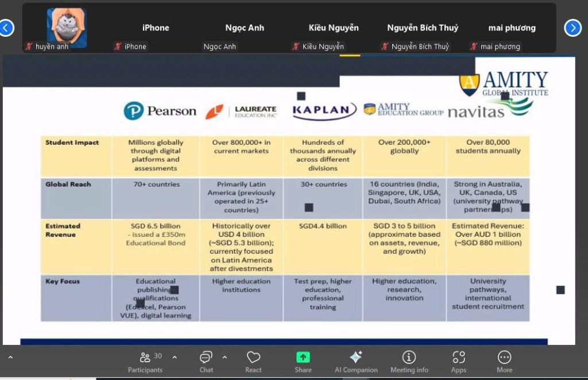Select huyền anh's avatar video tile
The width and height of the screenshot is (588, 380).
(67, 28)
